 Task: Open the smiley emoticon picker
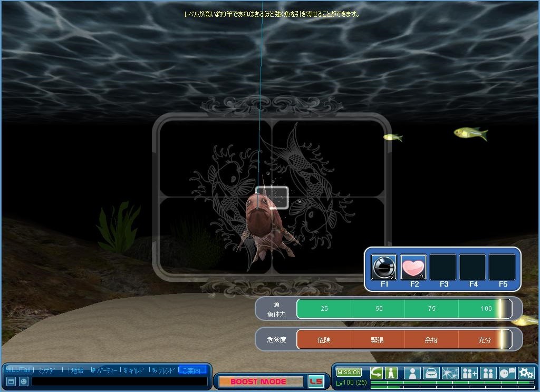[23, 381]
